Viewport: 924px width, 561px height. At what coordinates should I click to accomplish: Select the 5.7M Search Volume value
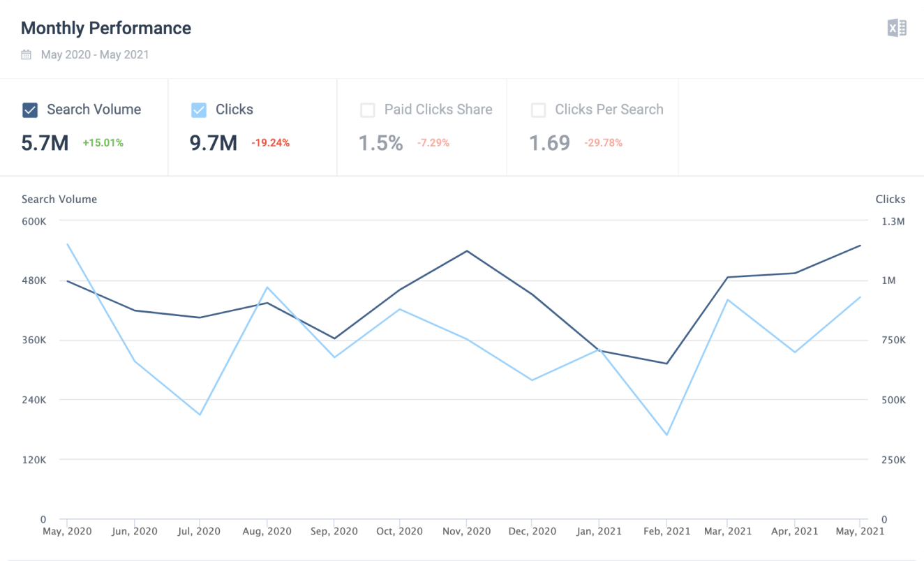click(x=43, y=143)
